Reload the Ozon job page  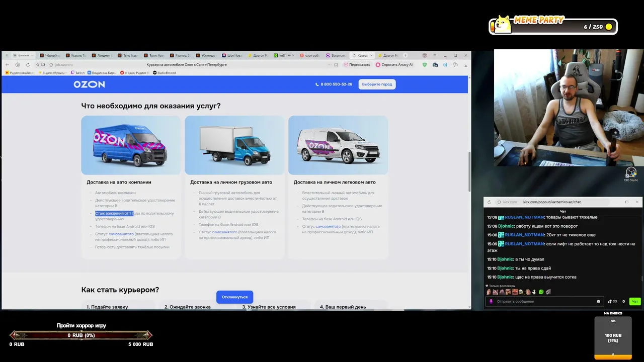tap(28, 65)
